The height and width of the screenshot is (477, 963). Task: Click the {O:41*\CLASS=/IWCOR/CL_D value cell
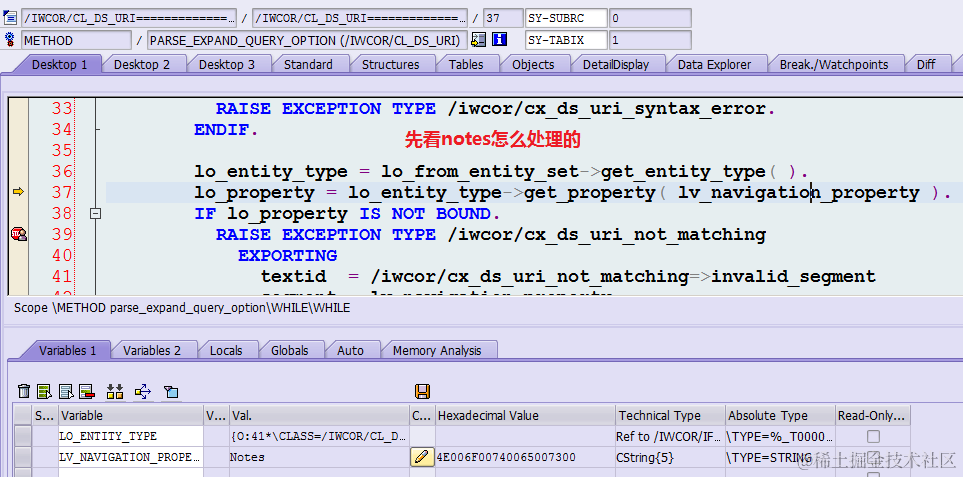pos(319,436)
